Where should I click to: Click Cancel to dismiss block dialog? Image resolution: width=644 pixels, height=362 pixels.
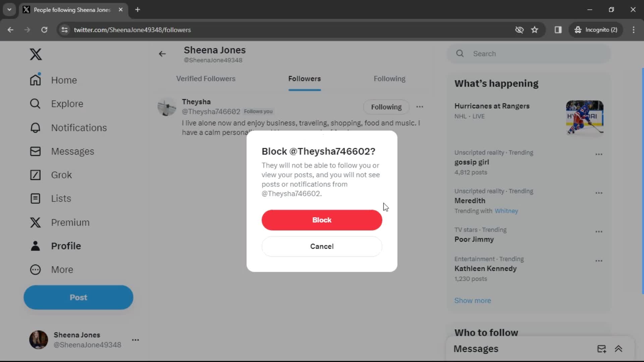322,246
